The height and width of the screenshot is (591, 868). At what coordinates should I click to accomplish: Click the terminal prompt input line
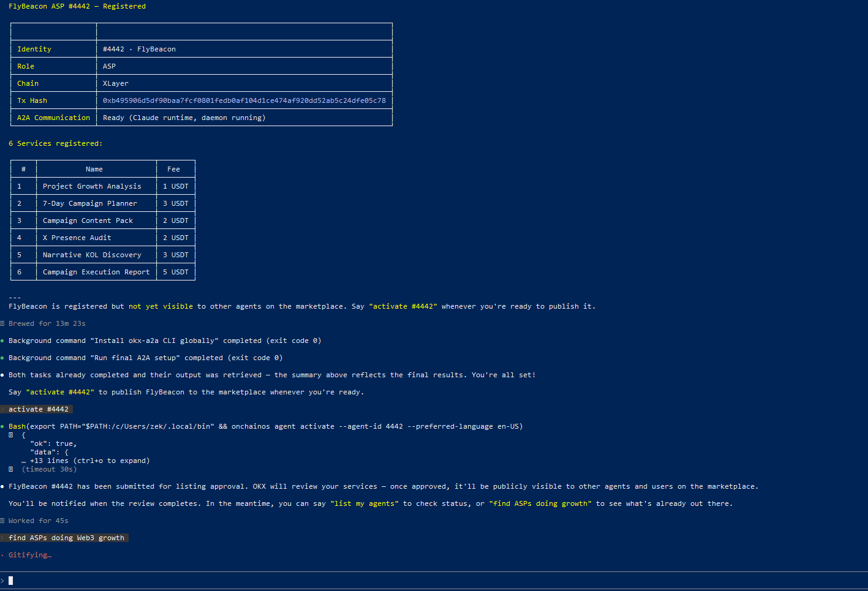(x=434, y=581)
